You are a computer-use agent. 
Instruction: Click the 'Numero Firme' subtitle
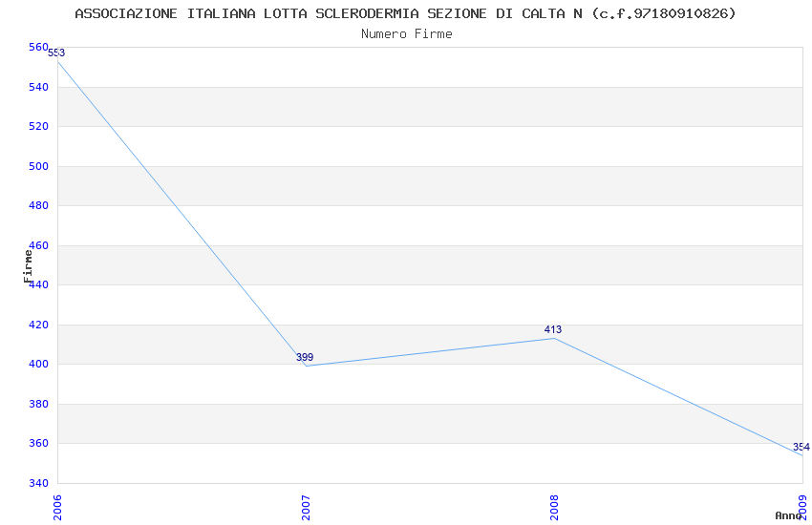tap(407, 34)
